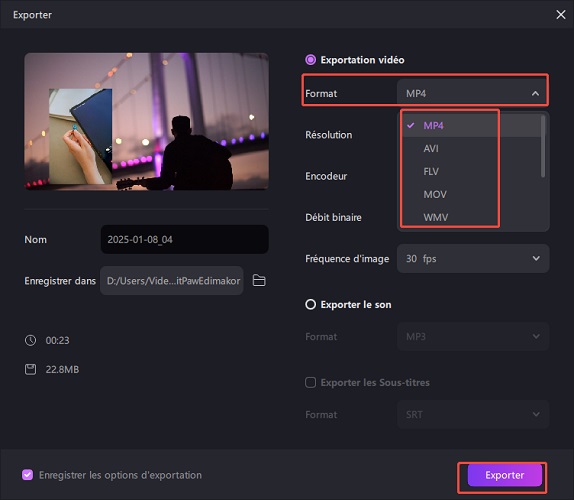Close the Exporter dialog window
Viewport: 574px width, 500px height.
560,15
